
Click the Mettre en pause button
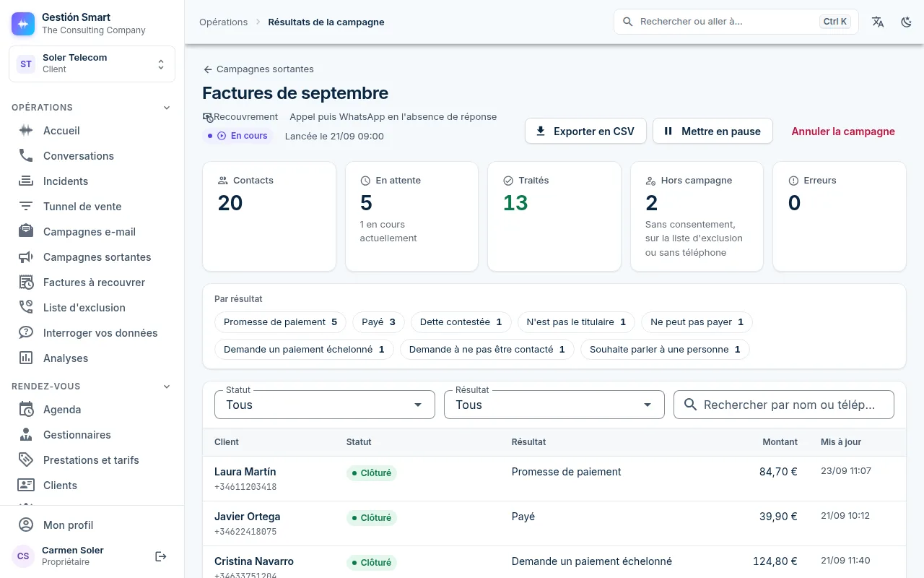click(x=712, y=131)
